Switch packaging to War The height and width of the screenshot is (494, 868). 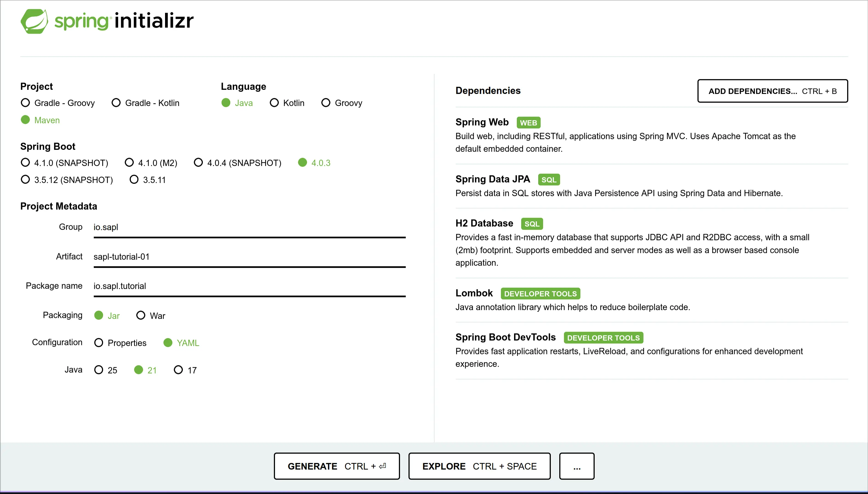click(141, 316)
